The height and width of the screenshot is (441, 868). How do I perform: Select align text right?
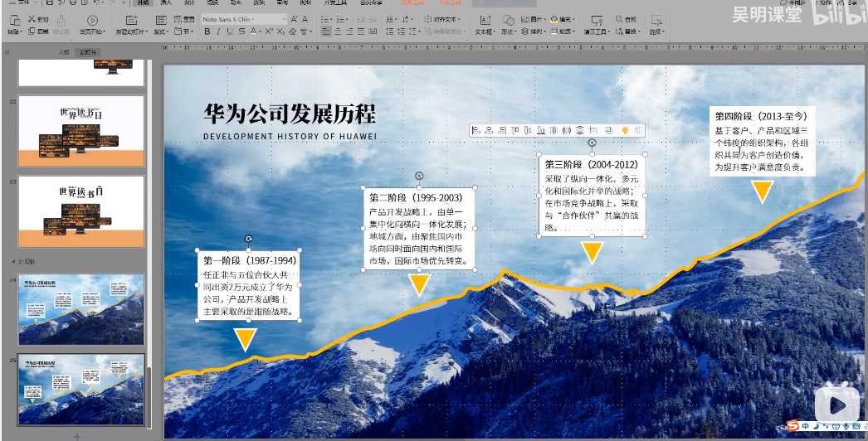click(x=349, y=31)
